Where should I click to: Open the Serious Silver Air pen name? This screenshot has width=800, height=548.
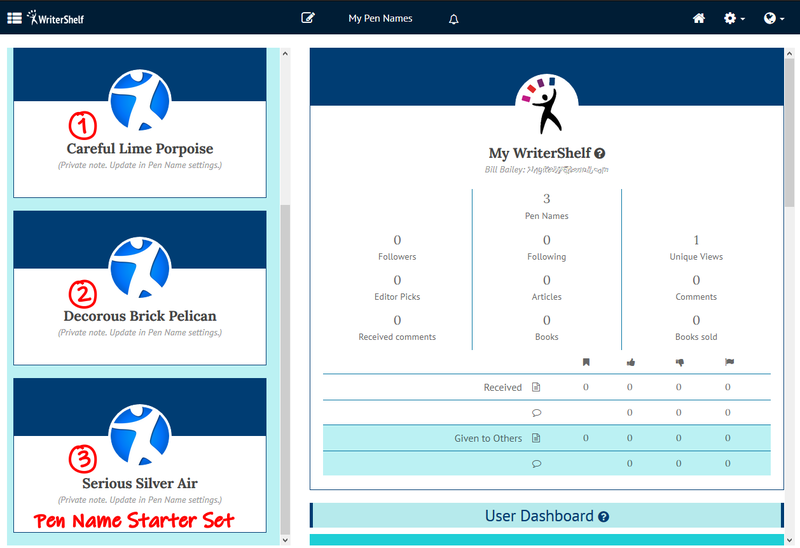click(x=140, y=483)
